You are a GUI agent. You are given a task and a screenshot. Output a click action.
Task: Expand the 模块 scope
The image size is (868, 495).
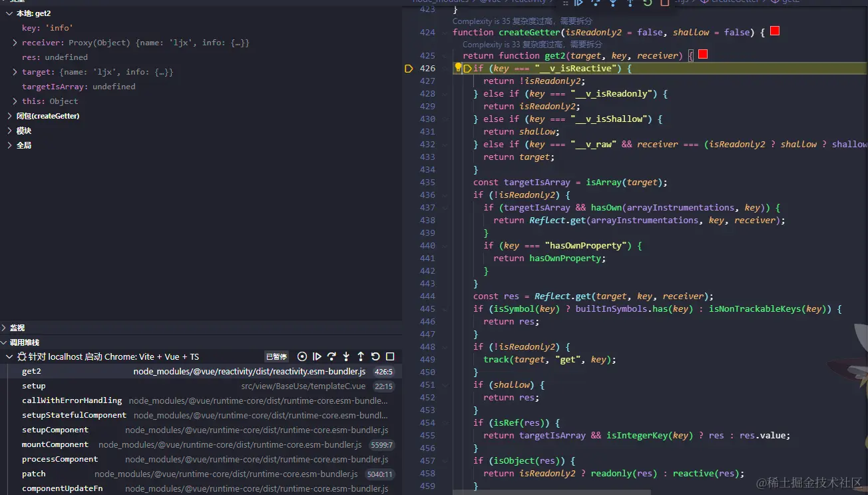point(8,131)
